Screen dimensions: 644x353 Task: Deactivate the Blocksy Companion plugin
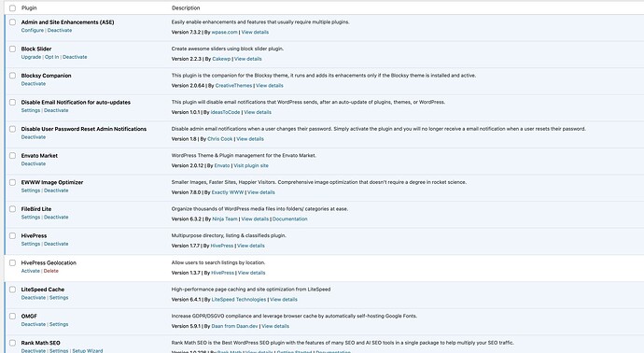pyautogui.click(x=34, y=84)
